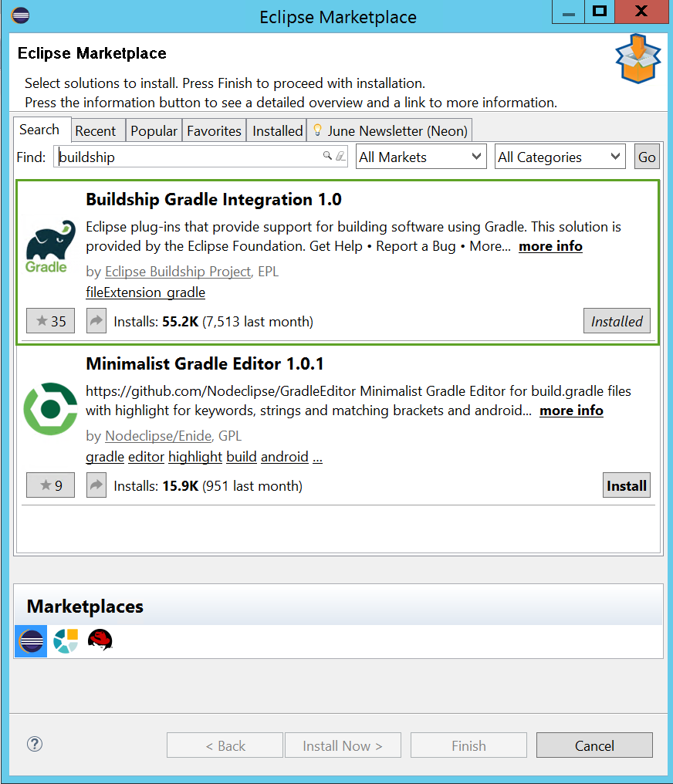The width and height of the screenshot is (673, 784).
Task: Select the Minimalist Gradle Editor 1.0.1 title
Action: pos(205,363)
